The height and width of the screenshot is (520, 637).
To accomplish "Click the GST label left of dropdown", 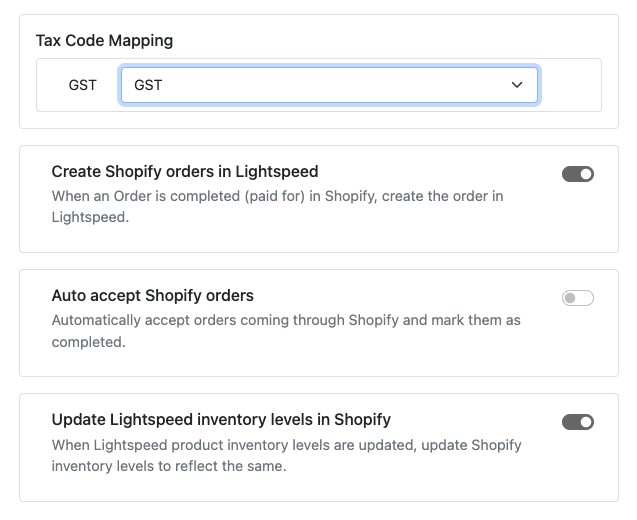I will click(x=83, y=85).
